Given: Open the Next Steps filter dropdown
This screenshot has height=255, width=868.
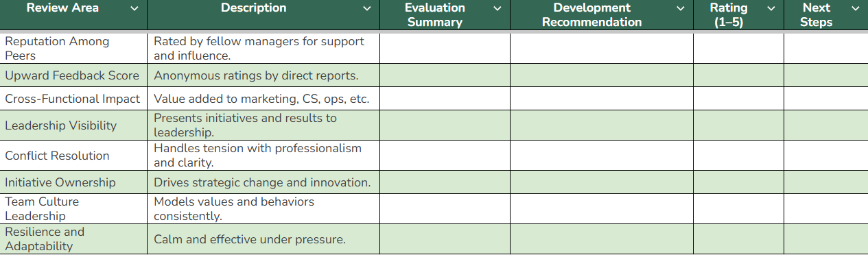Looking at the screenshot, I should click(x=855, y=9).
